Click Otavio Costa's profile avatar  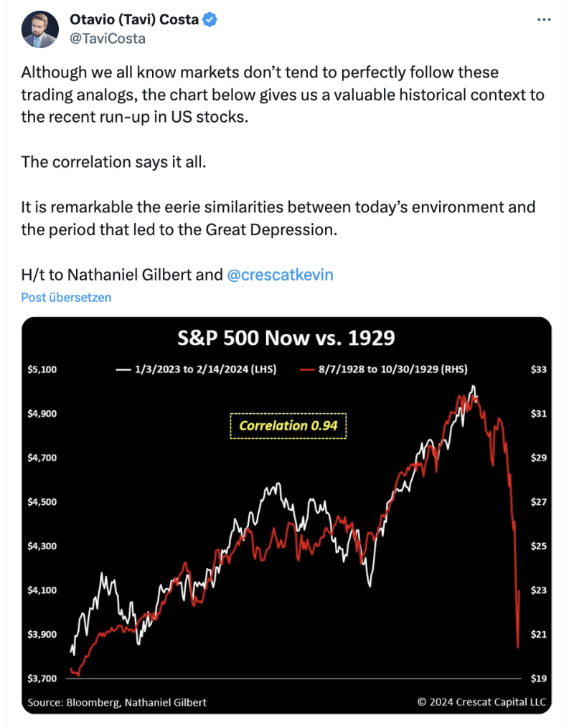click(x=39, y=29)
